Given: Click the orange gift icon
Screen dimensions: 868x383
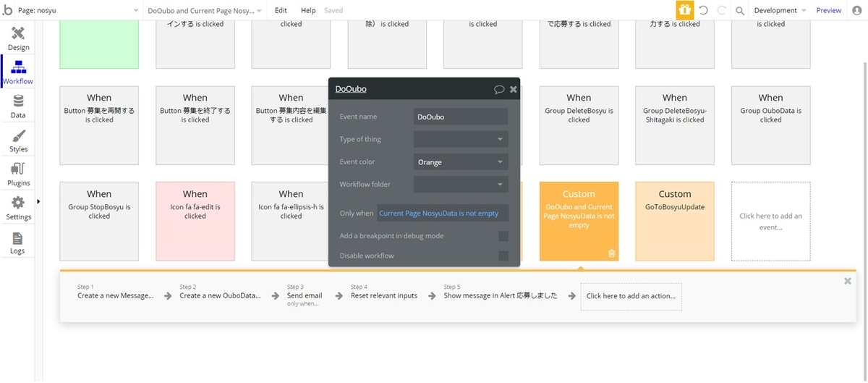Looking at the screenshot, I should click(685, 10).
